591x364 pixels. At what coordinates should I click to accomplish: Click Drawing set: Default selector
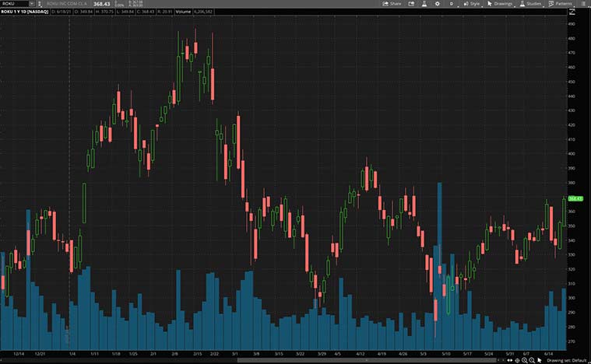point(566,360)
